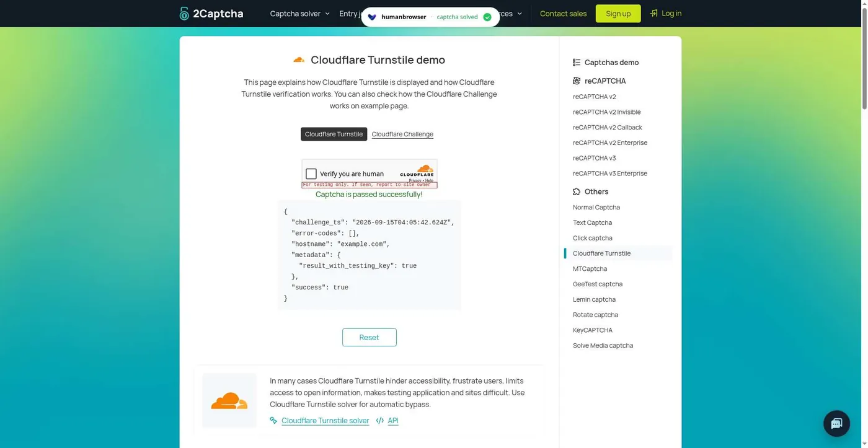The height and width of the screenshot is (448, 868).
Task: Open the live chat bubble icon
Action: 836,424
